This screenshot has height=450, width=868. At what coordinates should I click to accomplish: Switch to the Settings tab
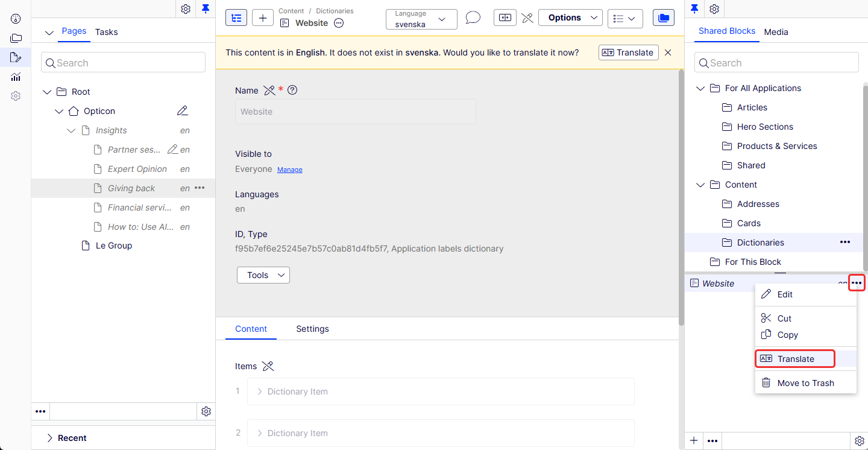coord(312,329)
